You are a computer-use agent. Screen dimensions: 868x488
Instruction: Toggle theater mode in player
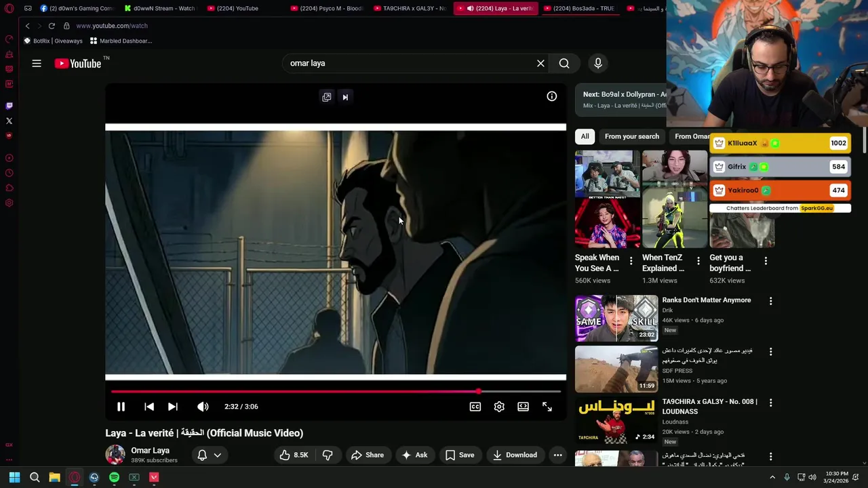pyautogui.click(x=523, y=407)
